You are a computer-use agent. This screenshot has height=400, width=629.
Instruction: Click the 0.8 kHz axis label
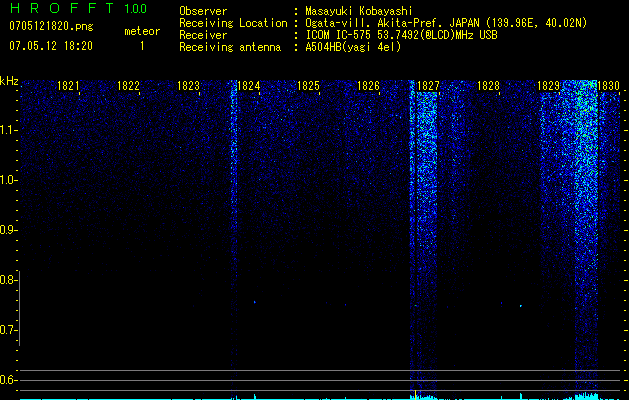tap(8, 280)
